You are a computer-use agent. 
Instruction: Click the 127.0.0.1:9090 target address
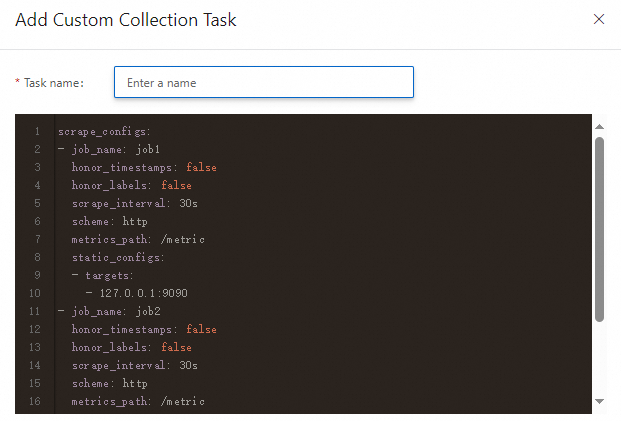[x=143, y=293]
